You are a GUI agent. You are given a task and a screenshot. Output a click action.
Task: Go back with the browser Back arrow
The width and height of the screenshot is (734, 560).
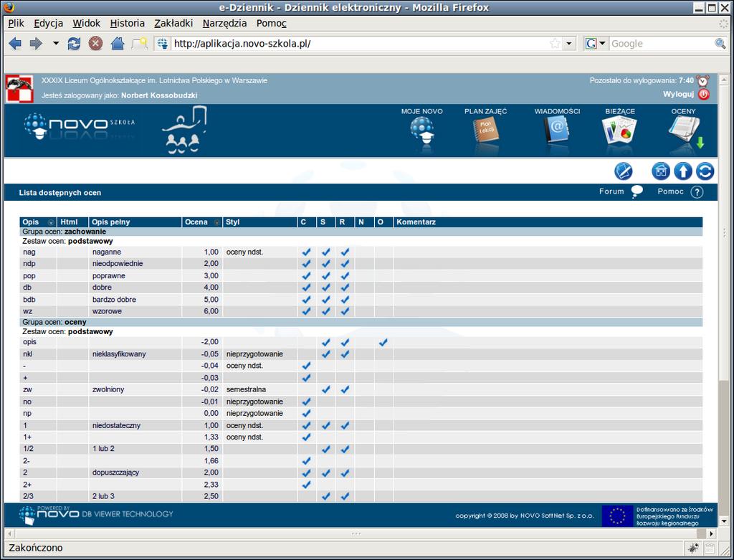tap(15, 44)
